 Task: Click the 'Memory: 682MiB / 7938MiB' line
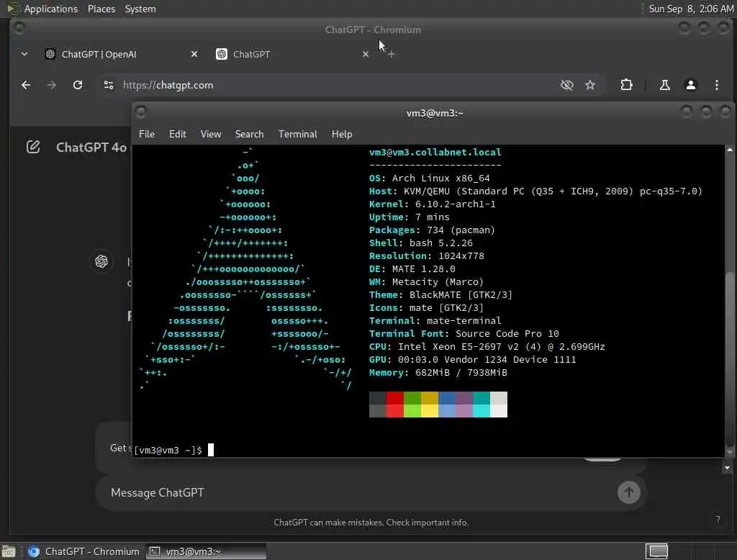tap(438, 373)
